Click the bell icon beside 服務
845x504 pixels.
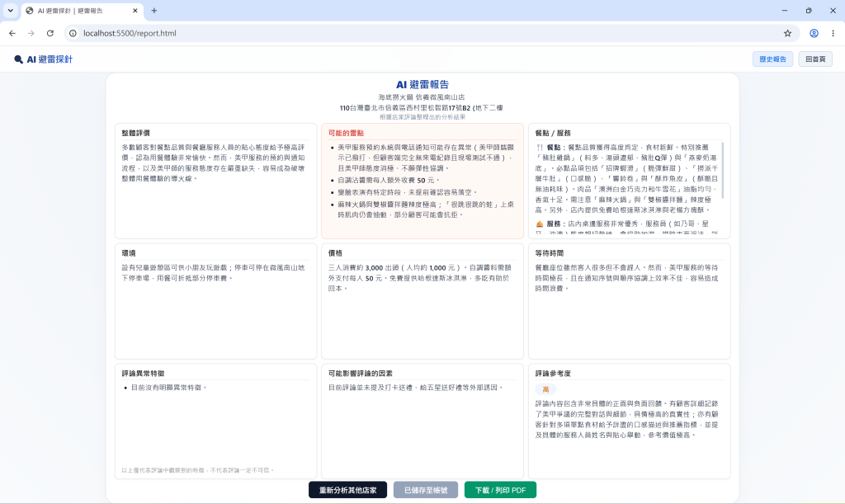(x=540, y=224)
